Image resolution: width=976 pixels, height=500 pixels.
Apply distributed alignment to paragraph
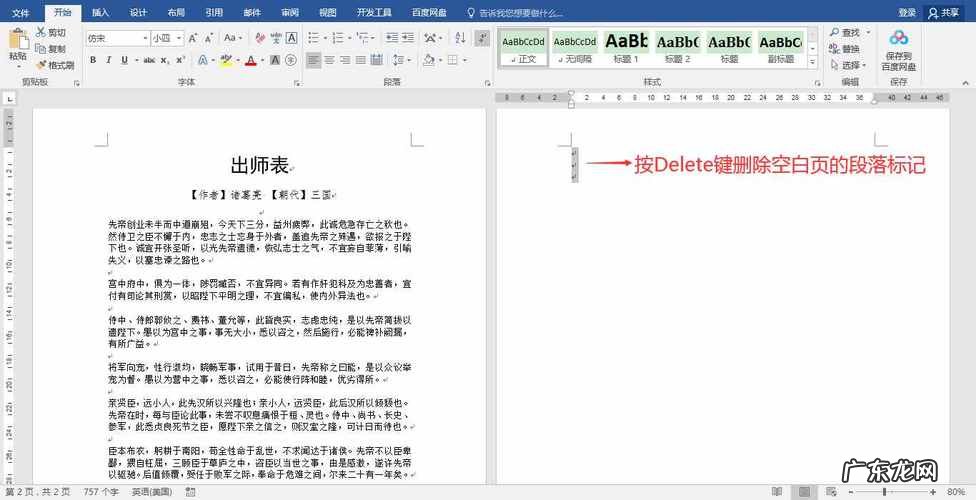(x=376, y=60)
